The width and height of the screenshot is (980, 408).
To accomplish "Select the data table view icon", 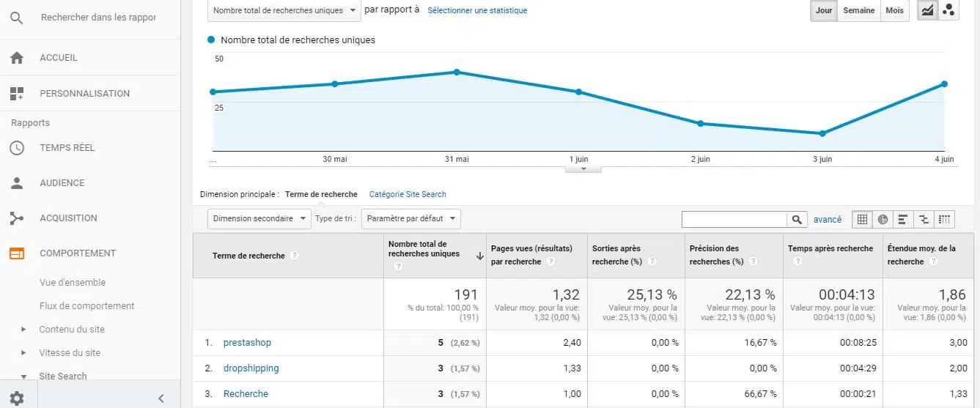I will (862, 219).
